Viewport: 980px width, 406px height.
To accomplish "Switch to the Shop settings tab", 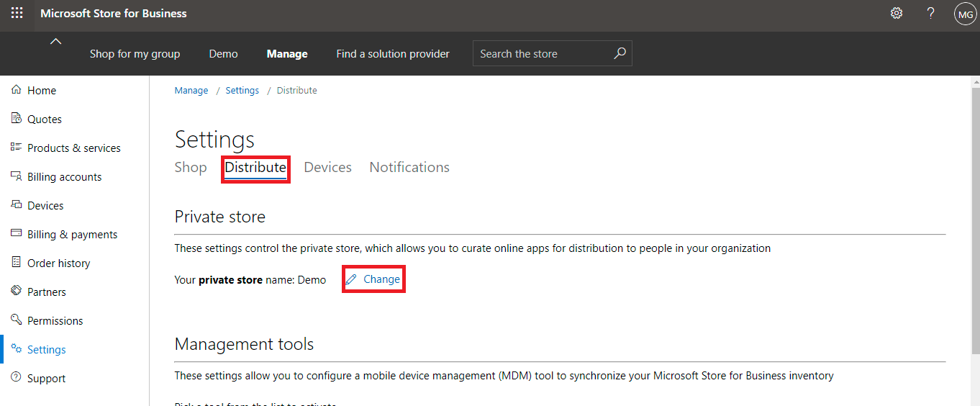I will tap(191, 167).
